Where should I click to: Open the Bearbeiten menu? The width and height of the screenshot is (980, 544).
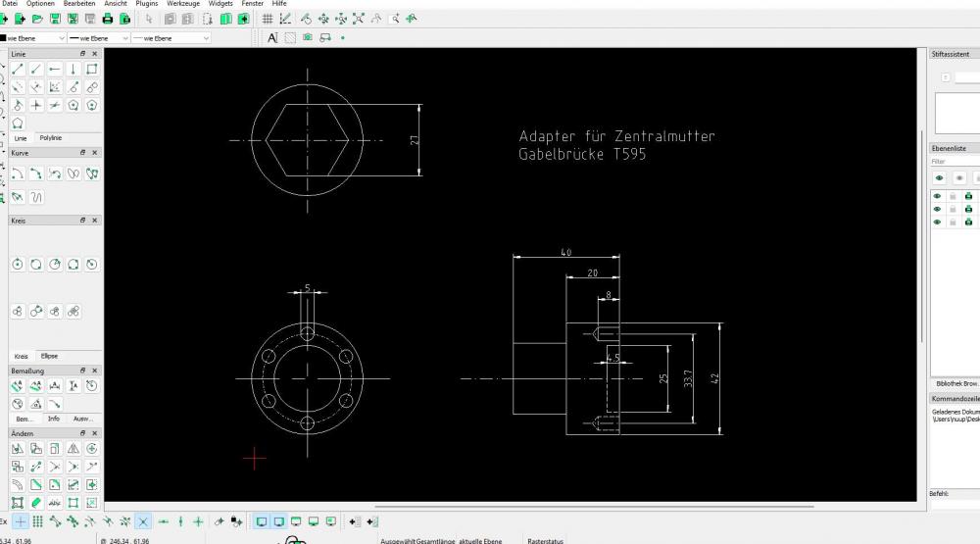[x=79, y=4]
